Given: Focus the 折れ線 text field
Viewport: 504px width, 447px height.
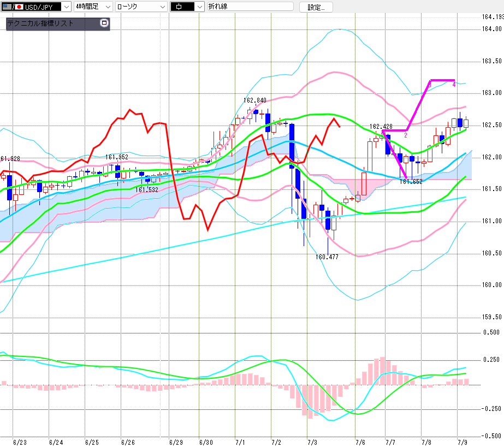Looking at the screenshot, I should [251, 7].
